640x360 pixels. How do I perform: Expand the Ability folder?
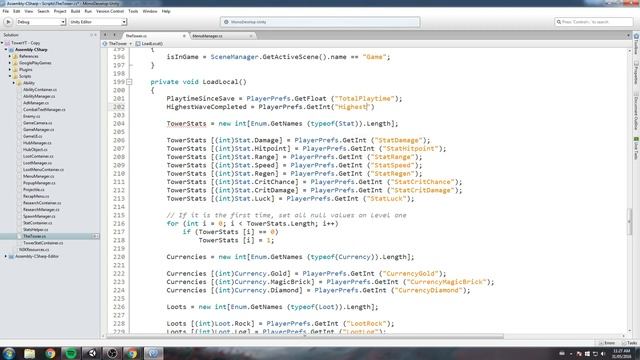(14, 83)
